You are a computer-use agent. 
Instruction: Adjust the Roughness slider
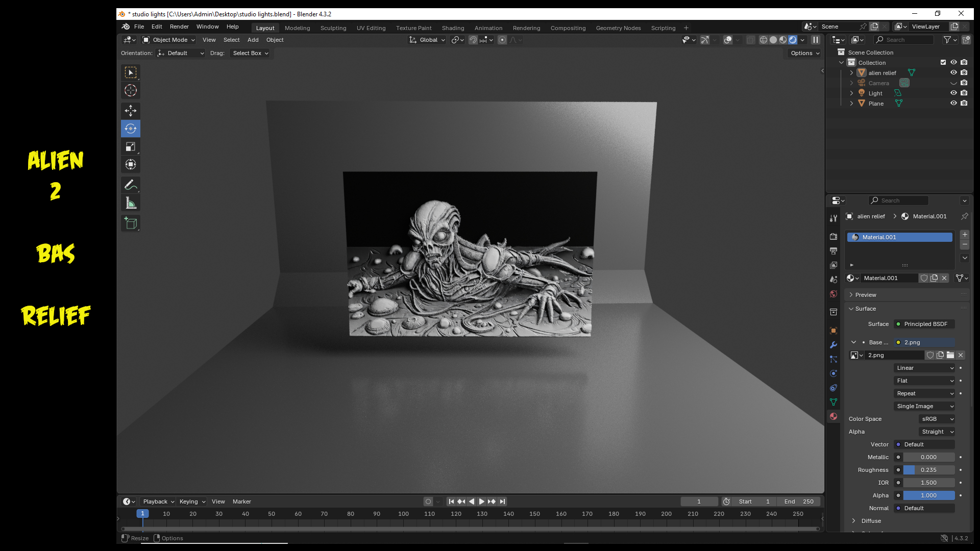(928, 470)
